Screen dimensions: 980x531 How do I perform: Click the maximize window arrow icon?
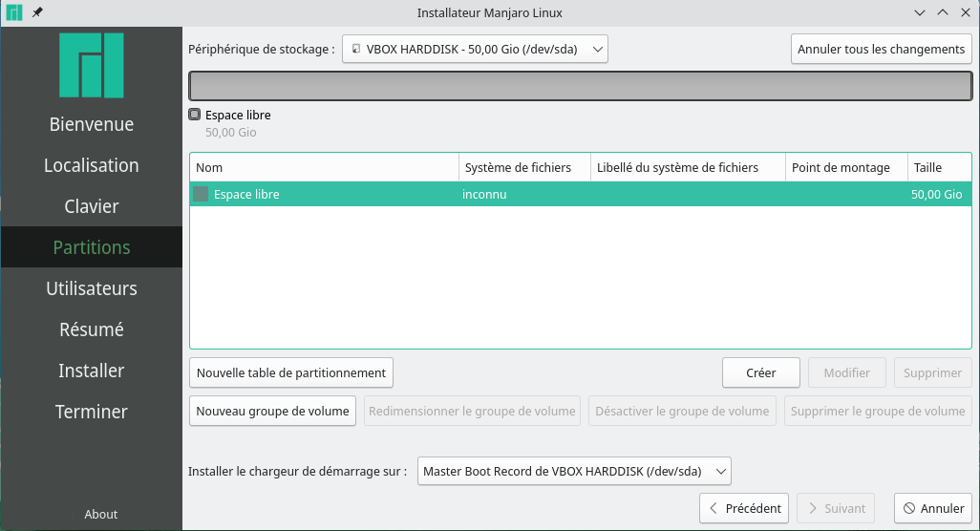pos(943,12)
